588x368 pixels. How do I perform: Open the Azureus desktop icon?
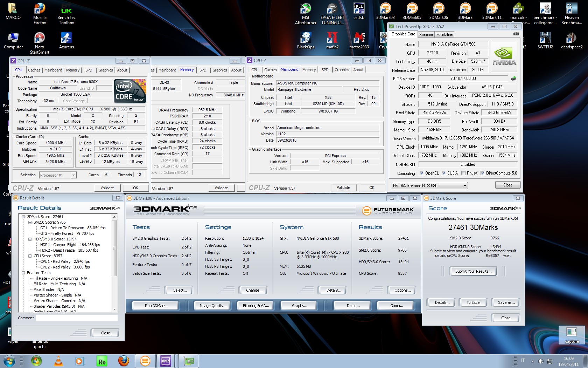point(66,41)
